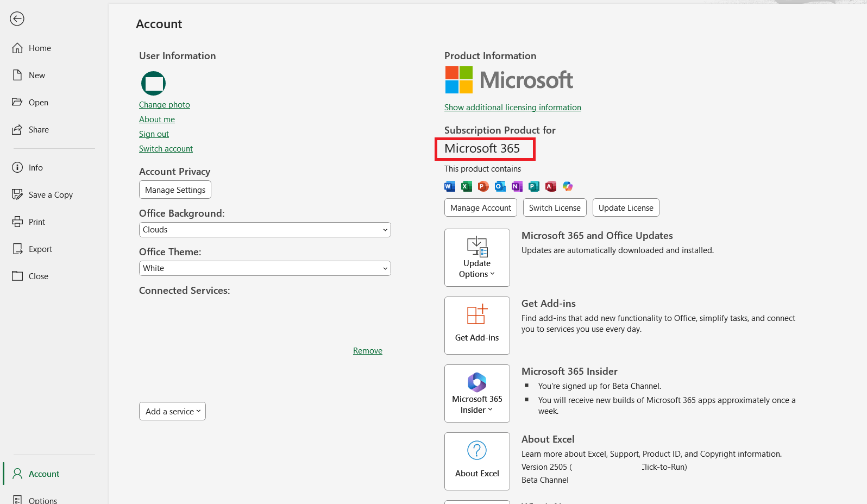Click the Beta Channel version text

pyautogui.click(x=545, y=480)
